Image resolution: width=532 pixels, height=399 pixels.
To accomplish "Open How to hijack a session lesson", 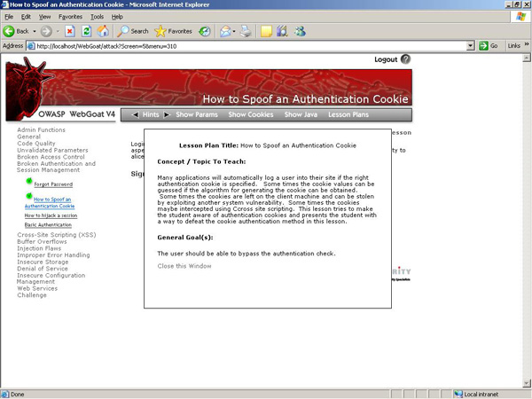I will click(x=51, y=215).
